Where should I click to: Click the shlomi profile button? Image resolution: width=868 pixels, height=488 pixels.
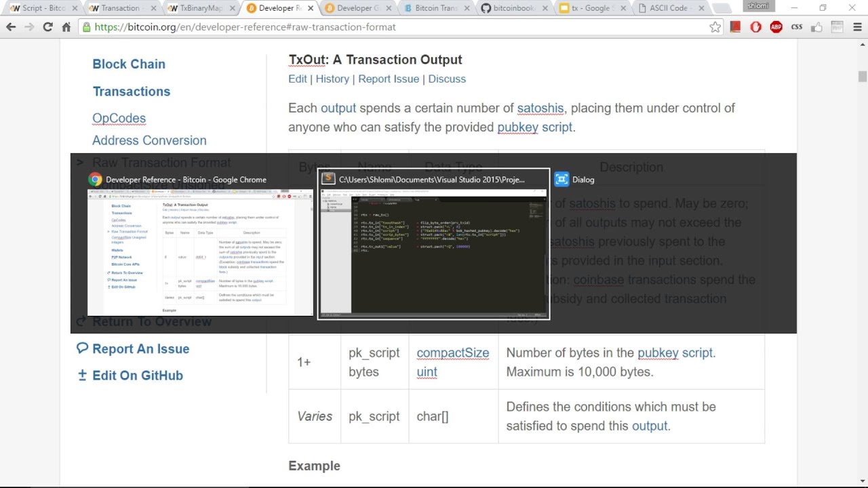[757, 6]
